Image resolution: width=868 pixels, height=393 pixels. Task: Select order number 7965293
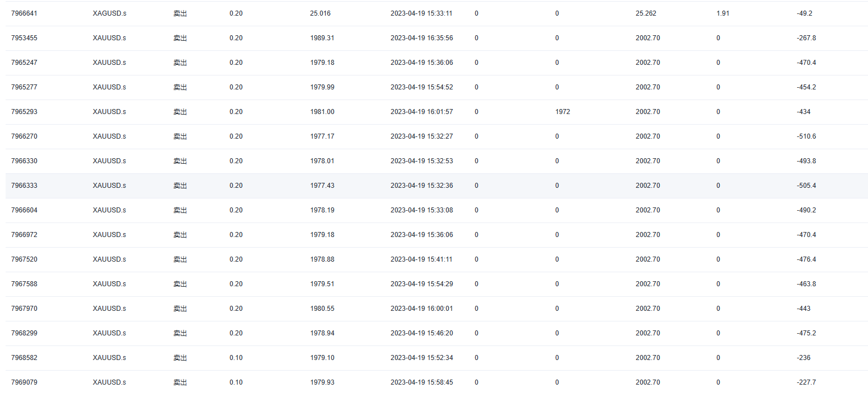24,112
